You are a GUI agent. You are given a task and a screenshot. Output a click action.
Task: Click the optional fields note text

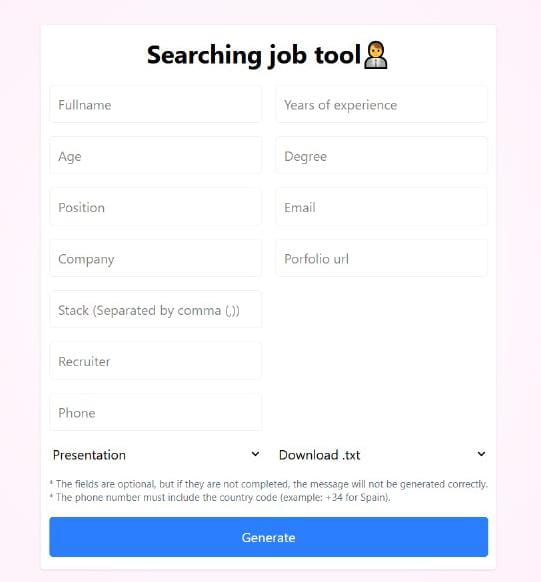coord(269,484)
